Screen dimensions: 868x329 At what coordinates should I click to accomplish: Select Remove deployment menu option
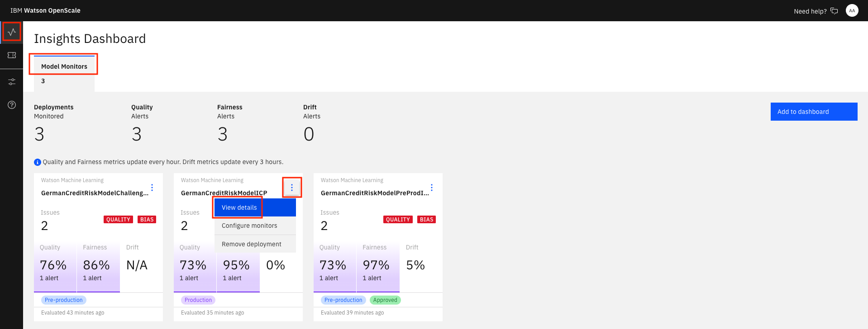pyautogui.click(x=252, y=244)
